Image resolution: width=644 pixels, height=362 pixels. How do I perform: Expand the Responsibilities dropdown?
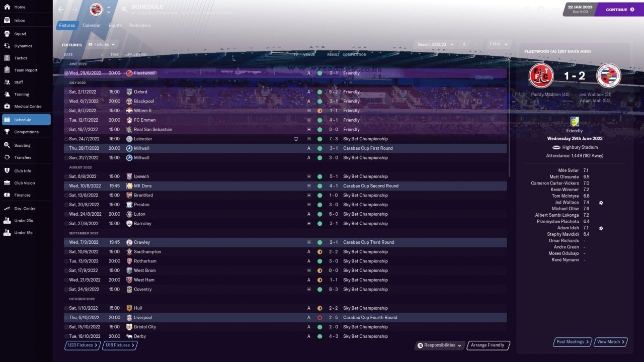tap(440, 345)
